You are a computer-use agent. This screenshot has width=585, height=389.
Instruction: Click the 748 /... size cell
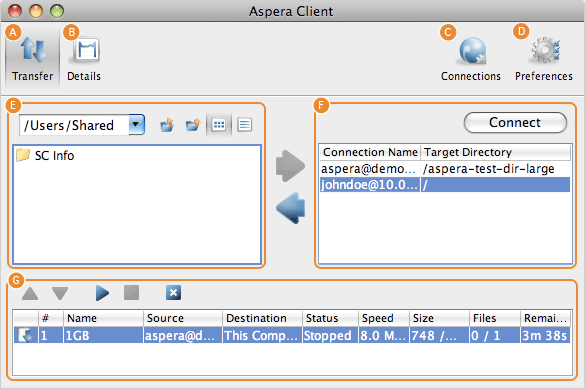(439, 335)
